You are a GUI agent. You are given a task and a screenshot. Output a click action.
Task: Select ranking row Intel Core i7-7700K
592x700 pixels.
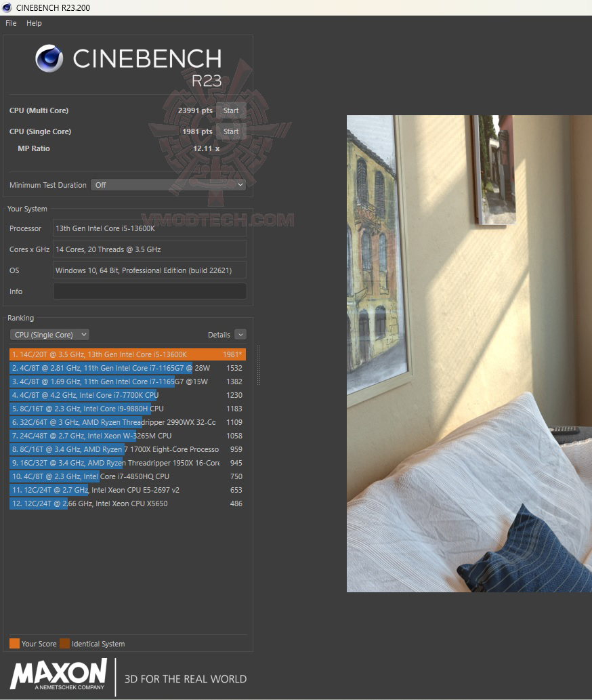click(x=127, y=395)
